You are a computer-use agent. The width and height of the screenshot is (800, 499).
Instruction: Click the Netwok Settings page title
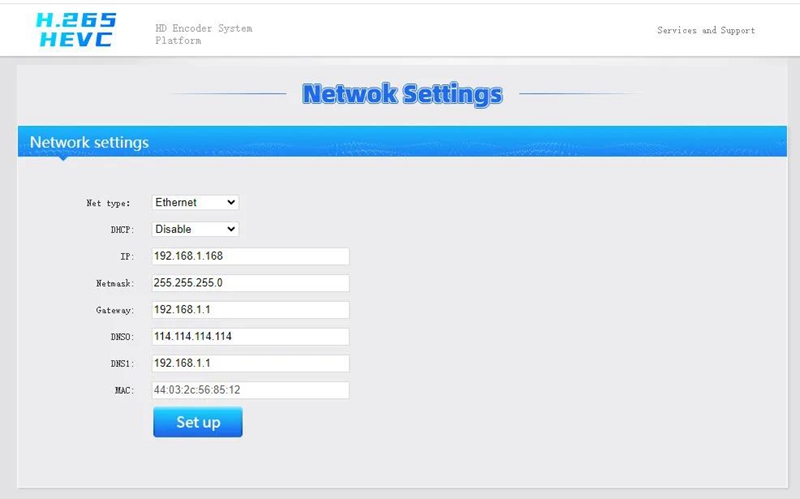click(402, 94)
